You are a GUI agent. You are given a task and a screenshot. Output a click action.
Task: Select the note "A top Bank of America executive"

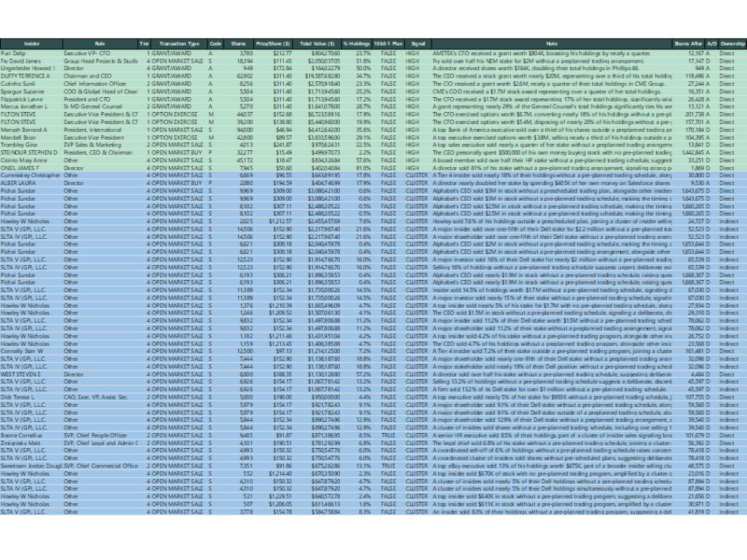coord(552,129)
